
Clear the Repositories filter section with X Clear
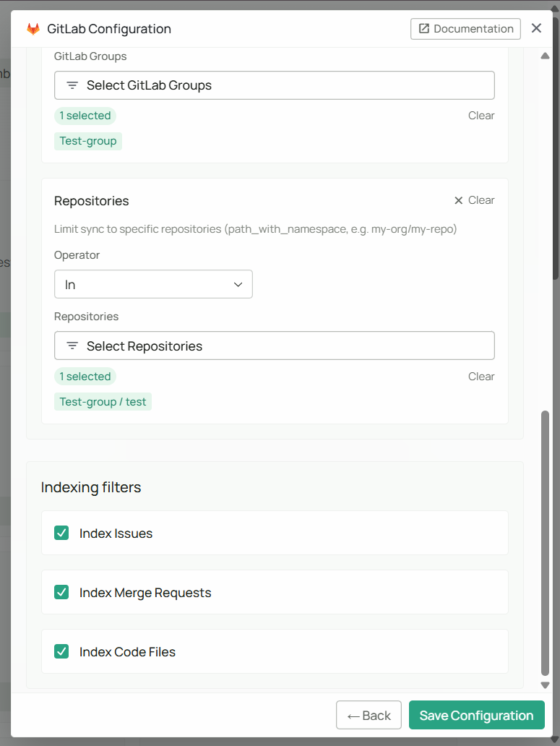[x=474, y=200]
